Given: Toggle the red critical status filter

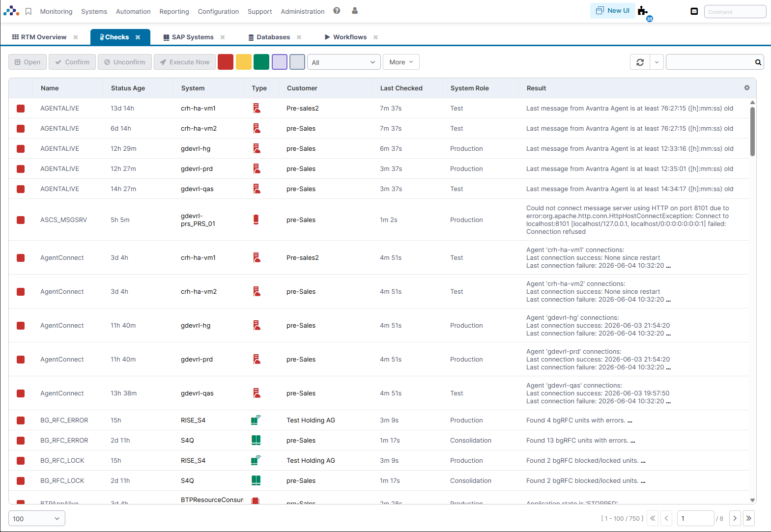Looking at the screenshot, I should coord(226,62).
